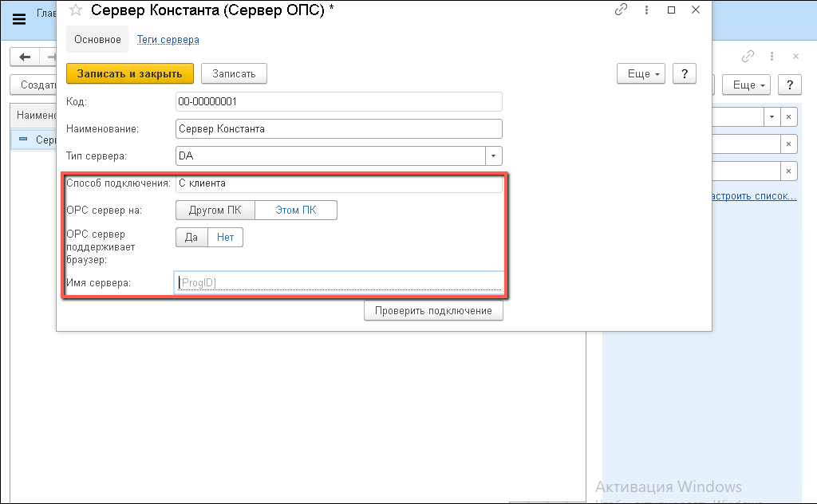Expand the 'Тип сервера' dropdown arrow
Image resolution: width=817 pixels, height=504 pixels.
pyautogui.click(x=494, y=156)
